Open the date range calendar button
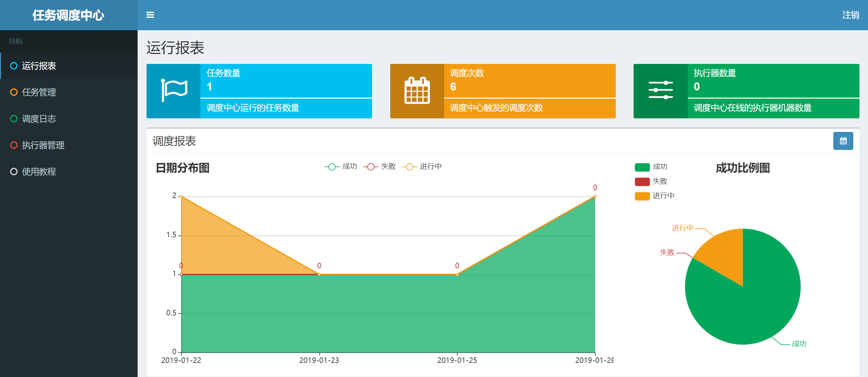 843,141
